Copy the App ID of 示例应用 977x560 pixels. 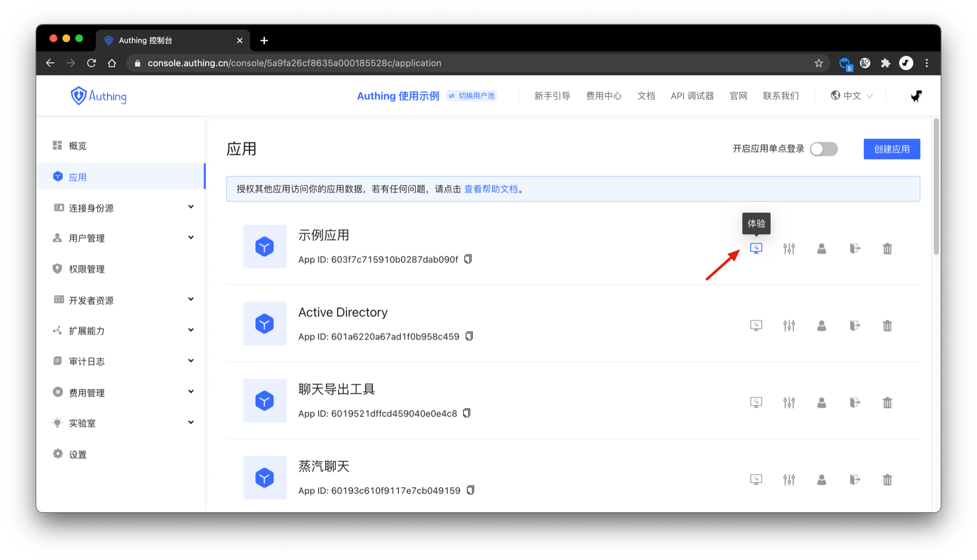pos(468,259)
